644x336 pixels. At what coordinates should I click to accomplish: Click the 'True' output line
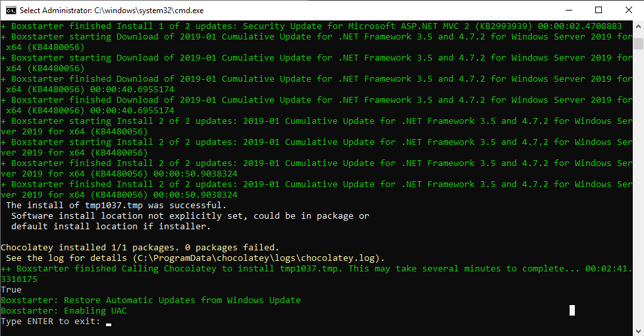pyautogui.click(x=11, y=289)
